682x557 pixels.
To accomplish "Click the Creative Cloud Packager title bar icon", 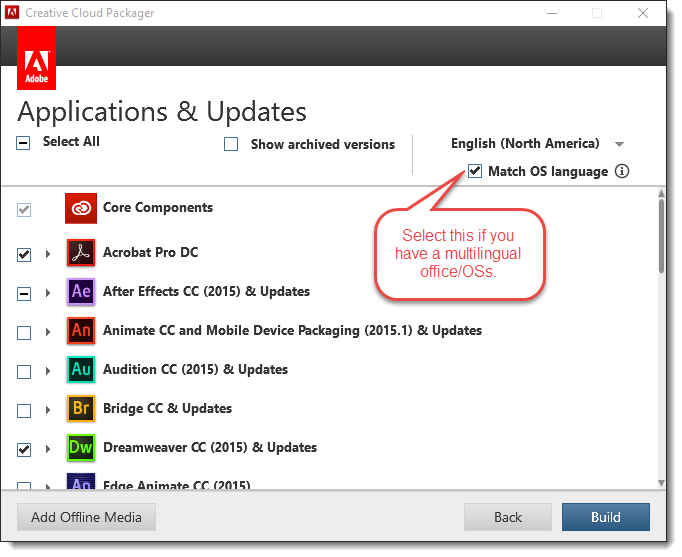I will [12, 13].
